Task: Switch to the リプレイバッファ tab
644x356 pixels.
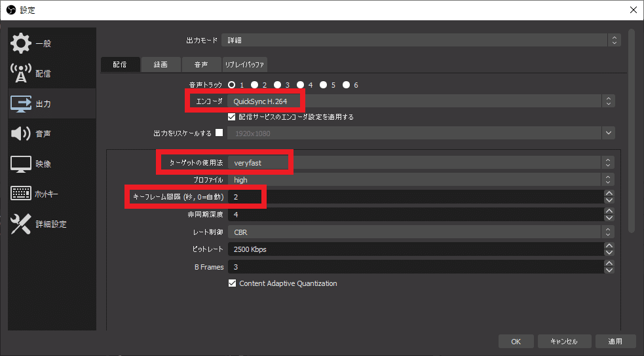Action: pyautogui.click(x=245, y=64)
